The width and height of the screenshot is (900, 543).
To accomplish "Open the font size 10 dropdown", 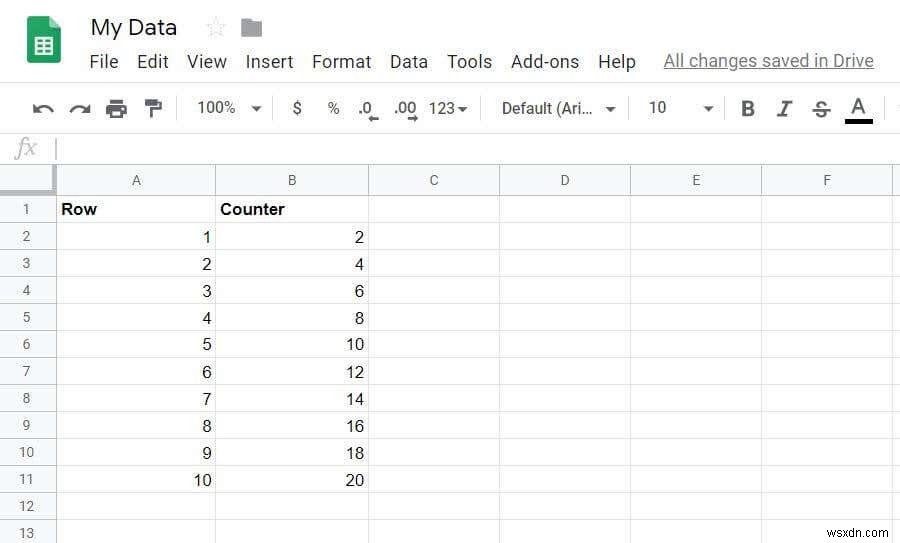I will (x=680, y=108).
